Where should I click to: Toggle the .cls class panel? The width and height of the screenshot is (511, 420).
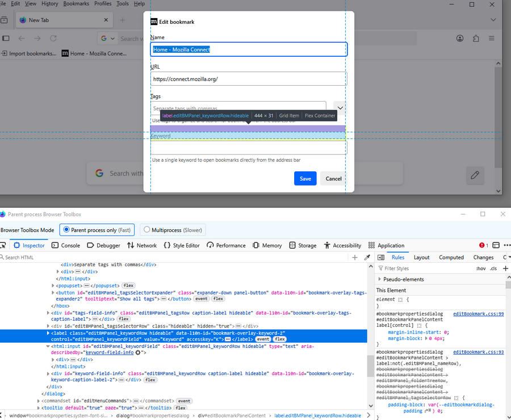[493, 268]
